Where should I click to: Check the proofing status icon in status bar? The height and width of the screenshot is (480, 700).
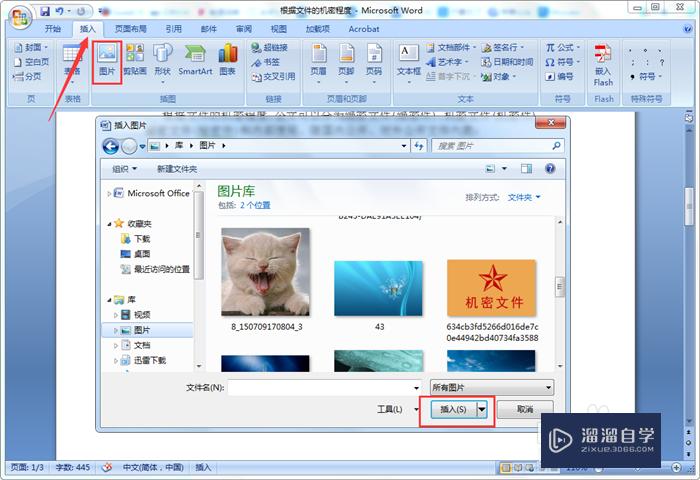click(x=107, y=467)
